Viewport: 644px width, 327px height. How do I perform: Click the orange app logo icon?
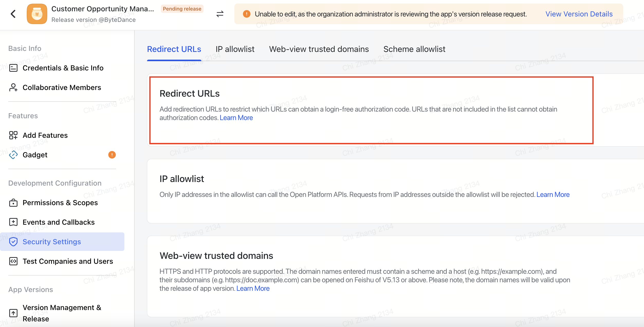click(37, 14)
